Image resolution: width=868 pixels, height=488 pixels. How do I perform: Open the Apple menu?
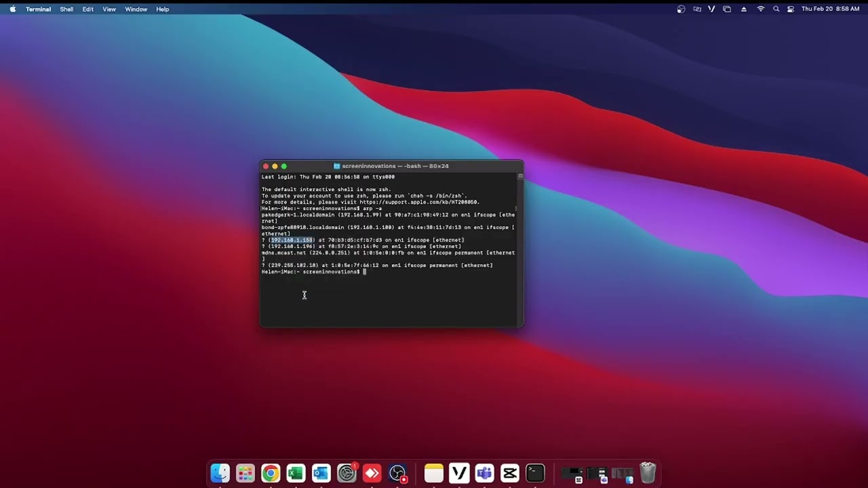pos(12,9)
